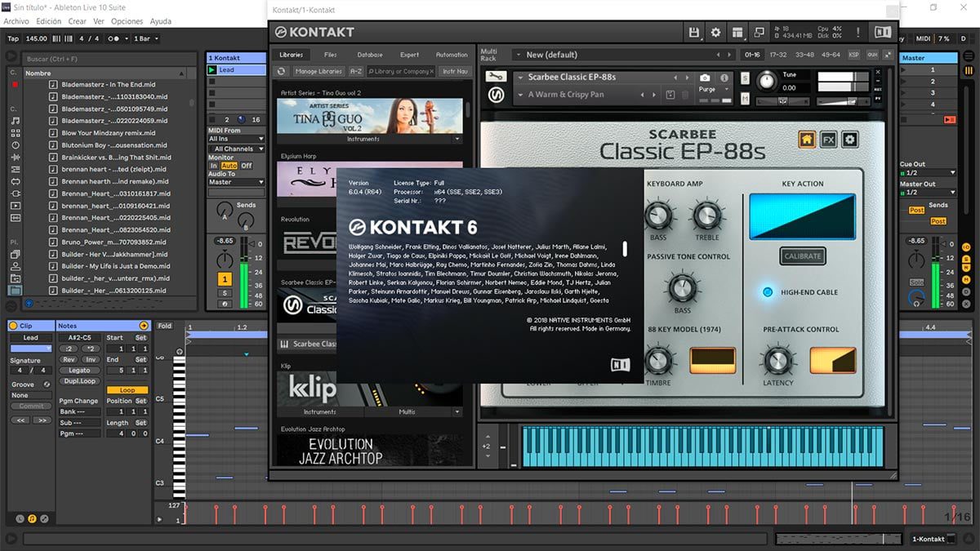Go to EP-88s home view

click(x=807, y=139)
